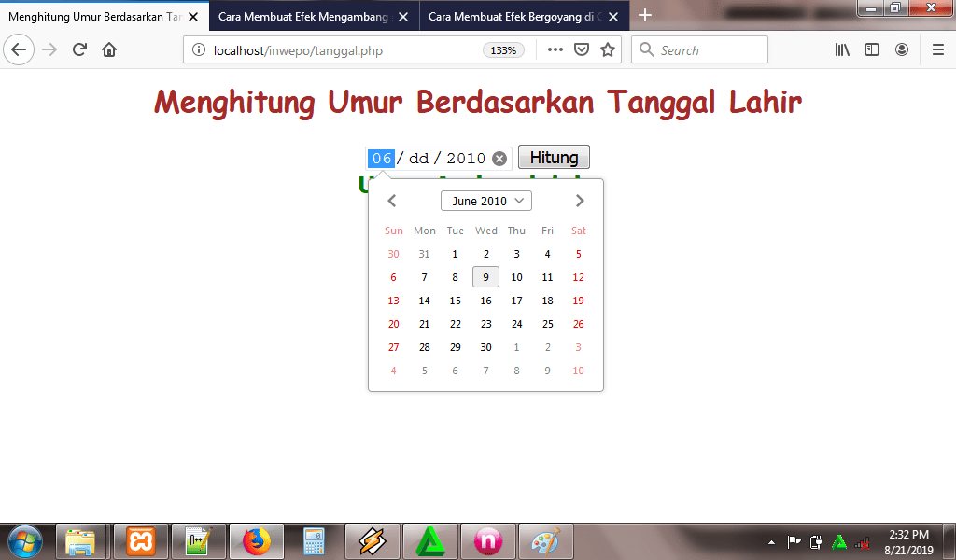The width and height of the screenshot is (956, 560).
Task: Select June 1 in the calendar
Action: click(x=455, y=254)
